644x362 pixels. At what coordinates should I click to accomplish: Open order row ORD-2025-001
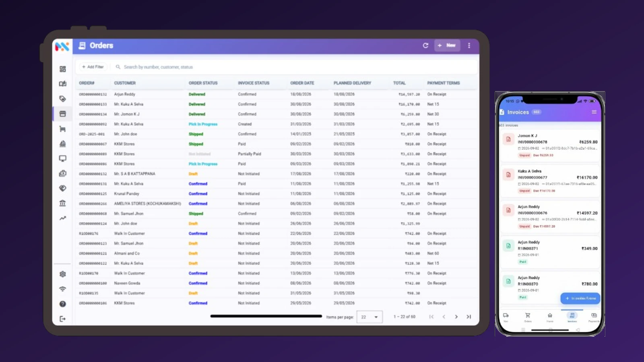pos(277,134)
